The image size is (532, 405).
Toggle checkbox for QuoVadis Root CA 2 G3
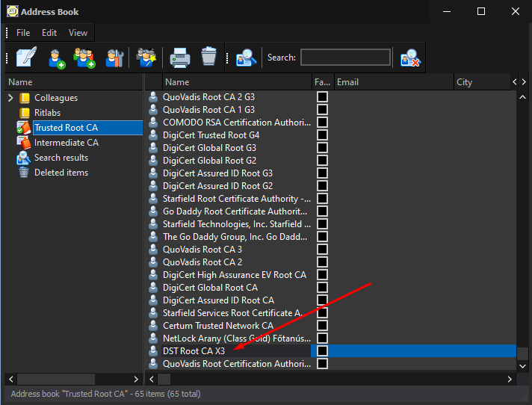(322, 97)
